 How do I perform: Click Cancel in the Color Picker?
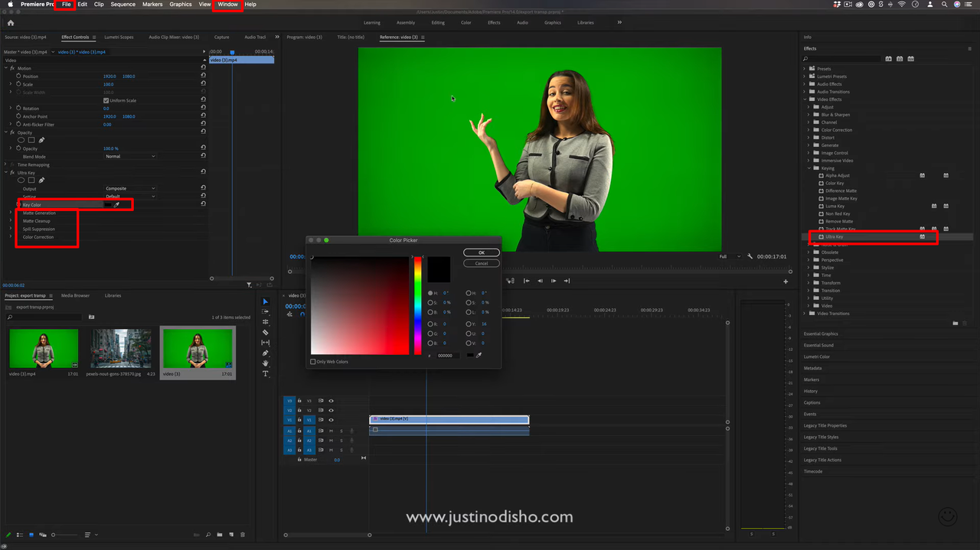482,263
